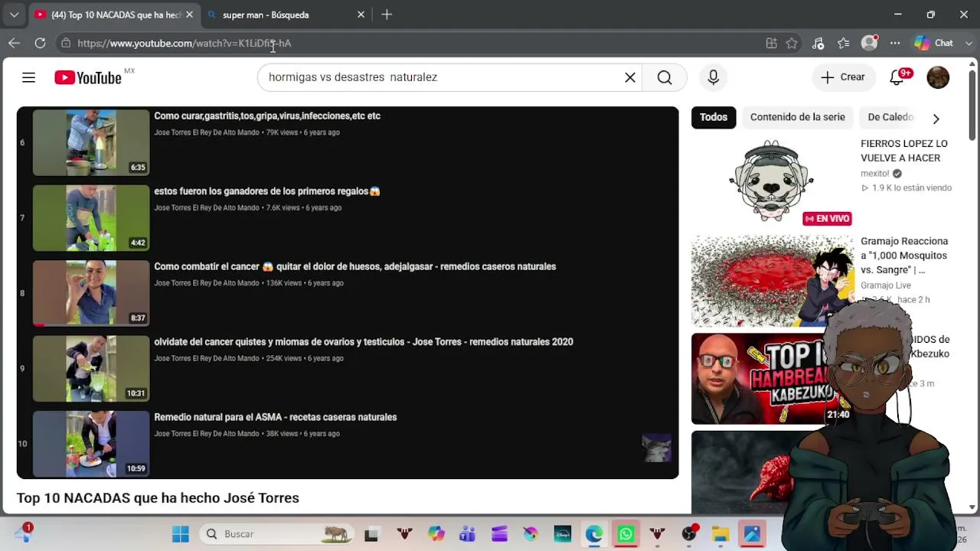Open File Explorer from the taskbar
The image size is (980, 551).
pyautogui.click(x=720, y=534)
